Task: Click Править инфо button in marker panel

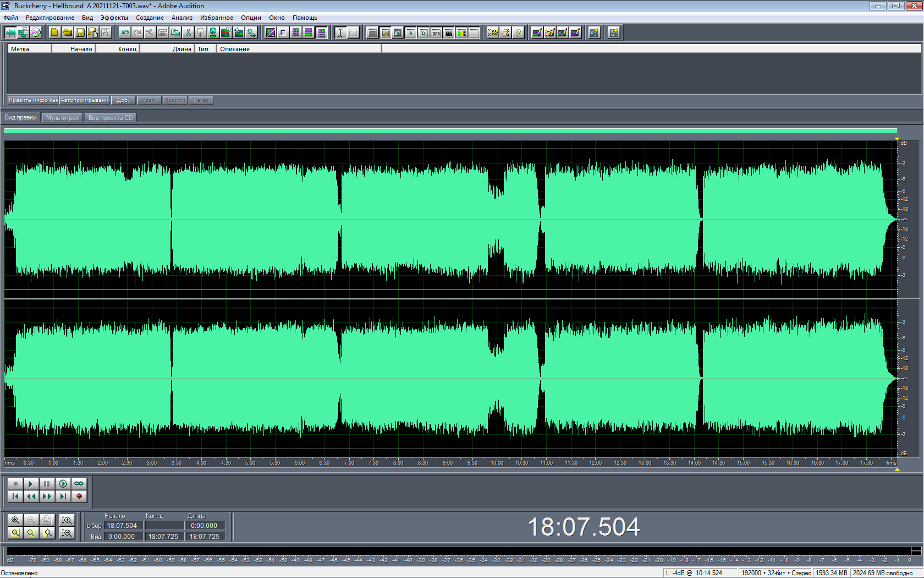Action: 33,100
